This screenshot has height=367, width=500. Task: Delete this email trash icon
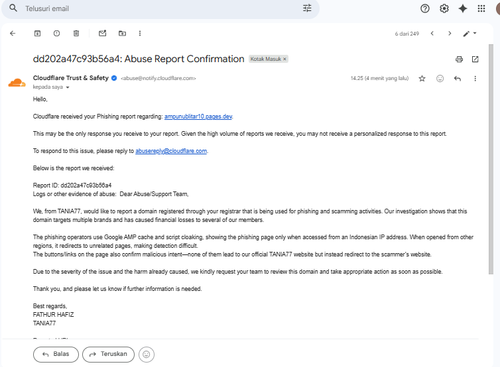[76, 33]
